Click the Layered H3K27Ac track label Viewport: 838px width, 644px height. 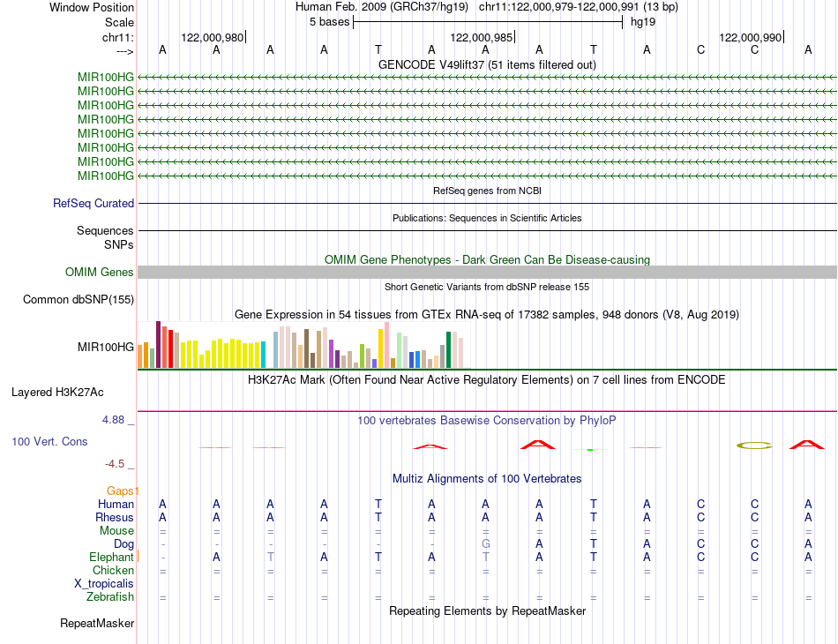[57, 393]
